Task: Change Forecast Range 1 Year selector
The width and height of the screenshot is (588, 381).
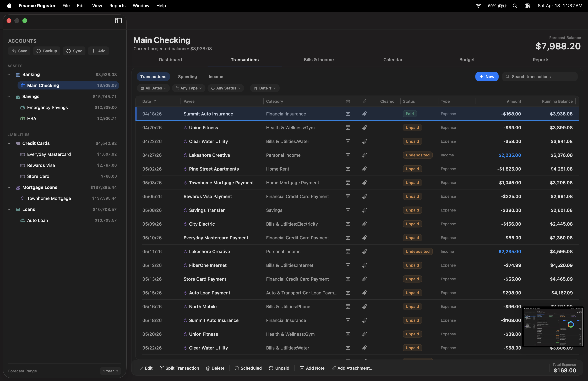Action: (110, 371)
